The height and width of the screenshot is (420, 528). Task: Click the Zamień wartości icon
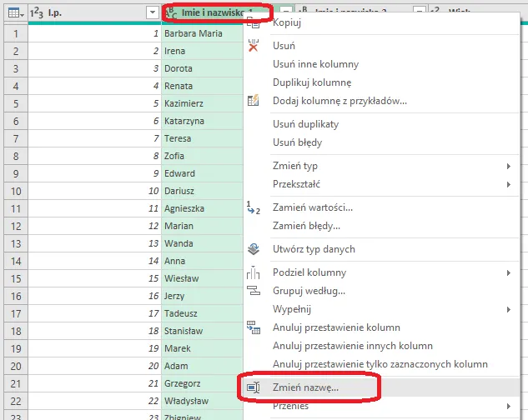[254, 207]
